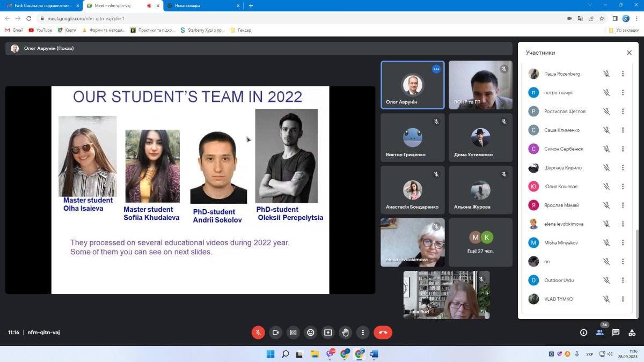Open more options in the call bar
The height and width of the screenshot is (362, 644).
[x=363, y=333]
